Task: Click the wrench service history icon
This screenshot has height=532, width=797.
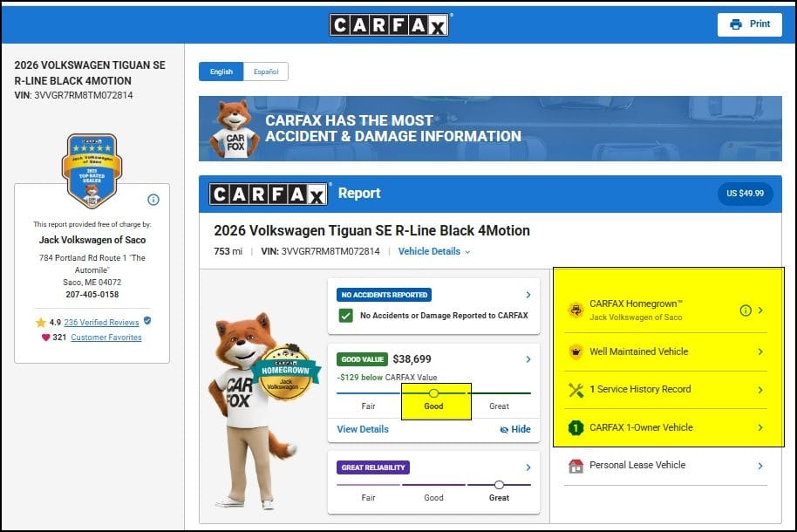Action: click(576, 390)
